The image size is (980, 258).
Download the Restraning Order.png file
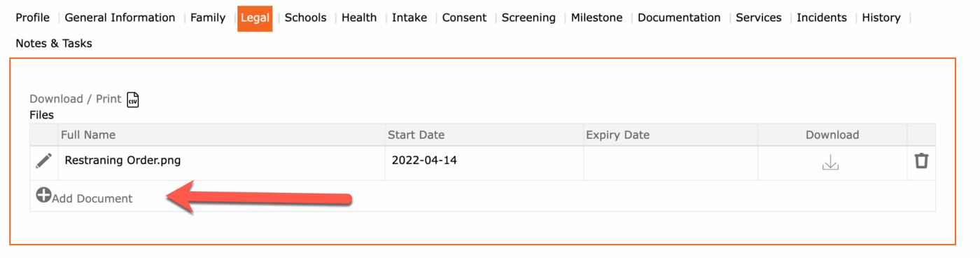831,163
